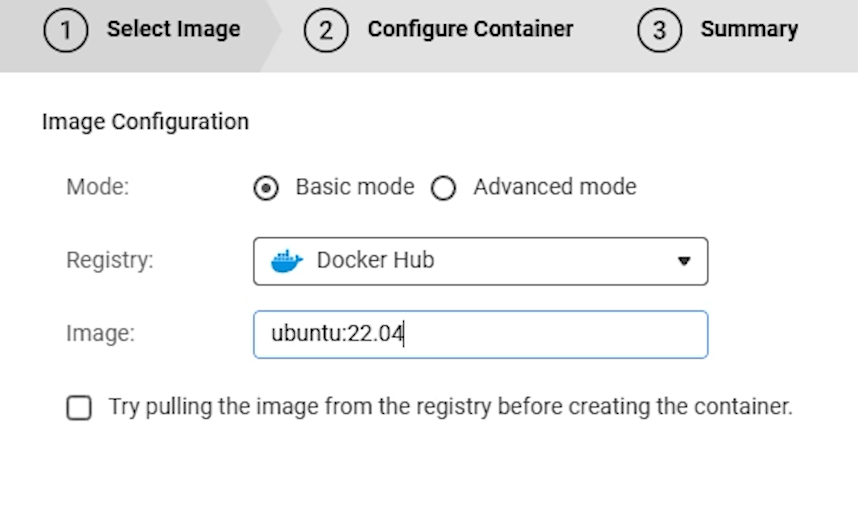The height and width of the screenshot is (512, 858).
Task: Enable pulling image from registry checkbox
Action: point(79,408)
